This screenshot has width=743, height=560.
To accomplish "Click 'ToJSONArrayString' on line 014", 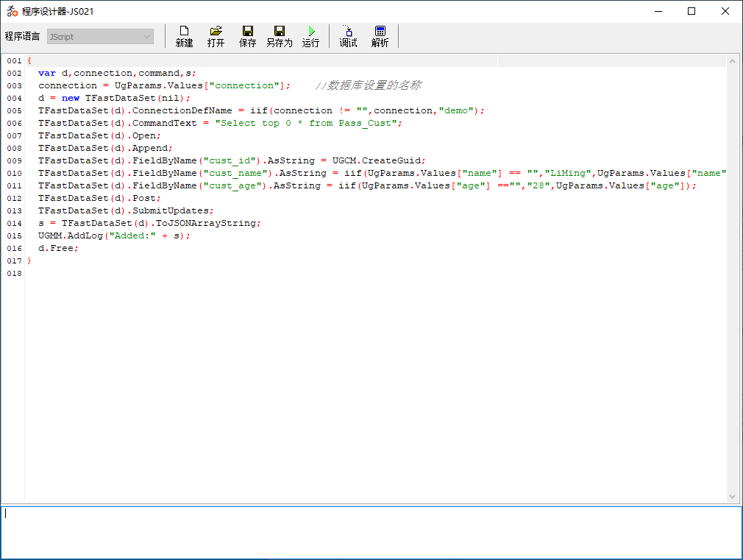I will click(x=206, y=223).
